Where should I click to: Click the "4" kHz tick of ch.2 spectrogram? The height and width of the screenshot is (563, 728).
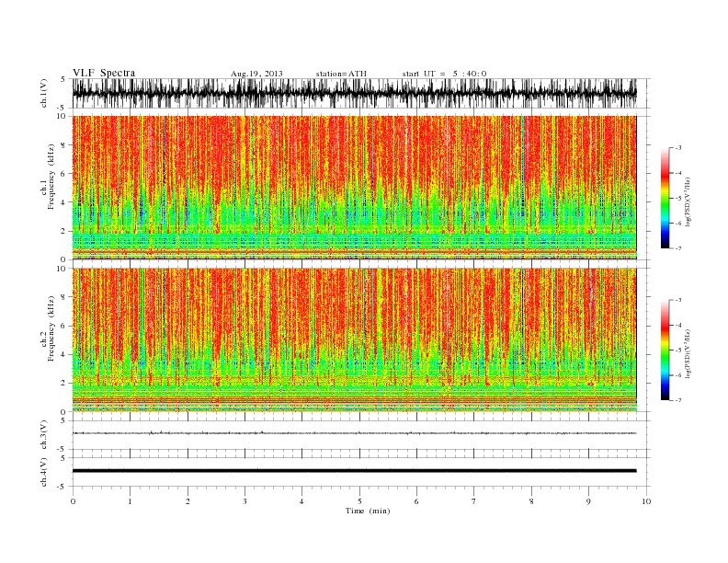click(x=63, y=354)
